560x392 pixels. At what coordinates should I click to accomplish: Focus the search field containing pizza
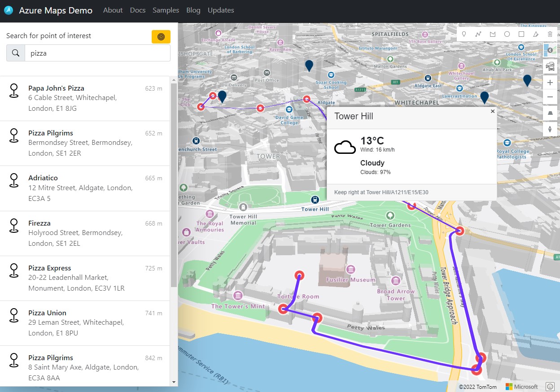click(97, 53)
